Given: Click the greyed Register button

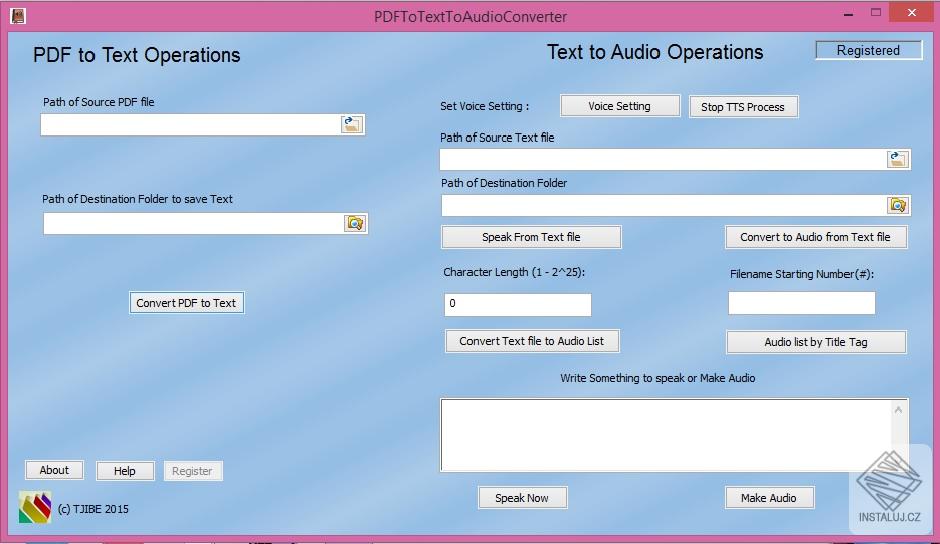Looking at the screenshot, I should [x=192, y=471].
